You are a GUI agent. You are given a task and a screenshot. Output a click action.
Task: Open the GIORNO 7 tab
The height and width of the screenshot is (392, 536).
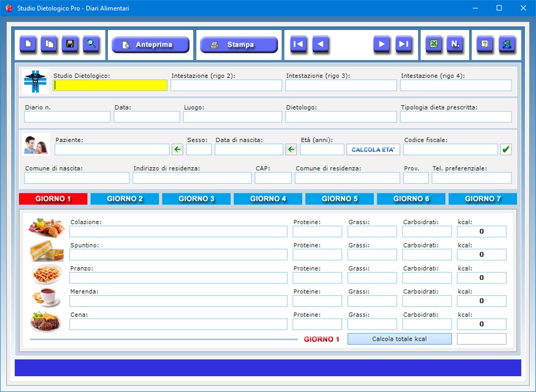click(483, 198)
